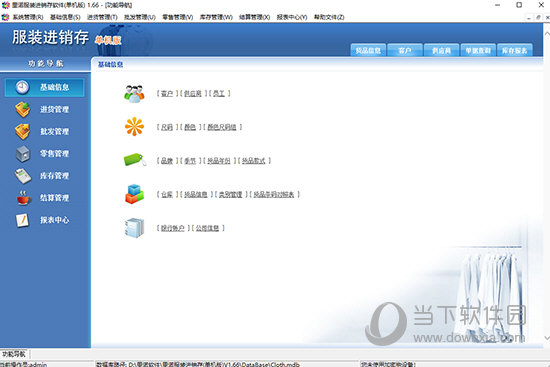Image resolution: width=550 pixels, height=367 pixels.
Task: Open the 季节 link
Action: (190, 161)
